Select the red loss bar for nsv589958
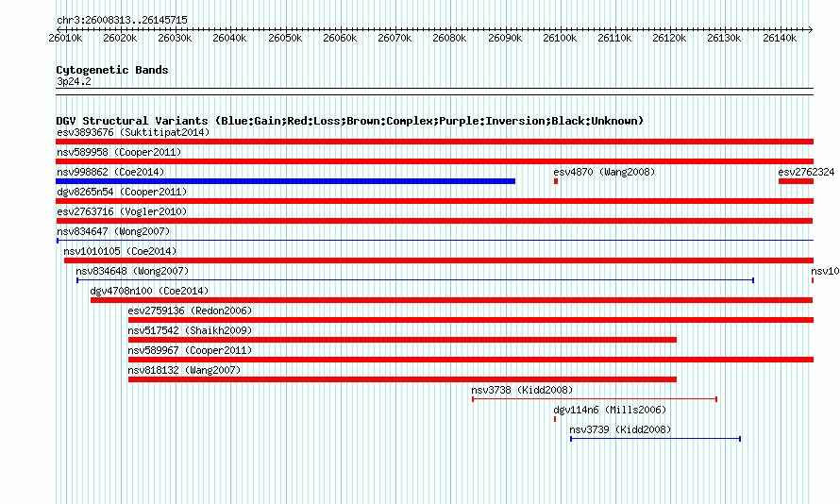Screen dimensions: 840x504 434,161
